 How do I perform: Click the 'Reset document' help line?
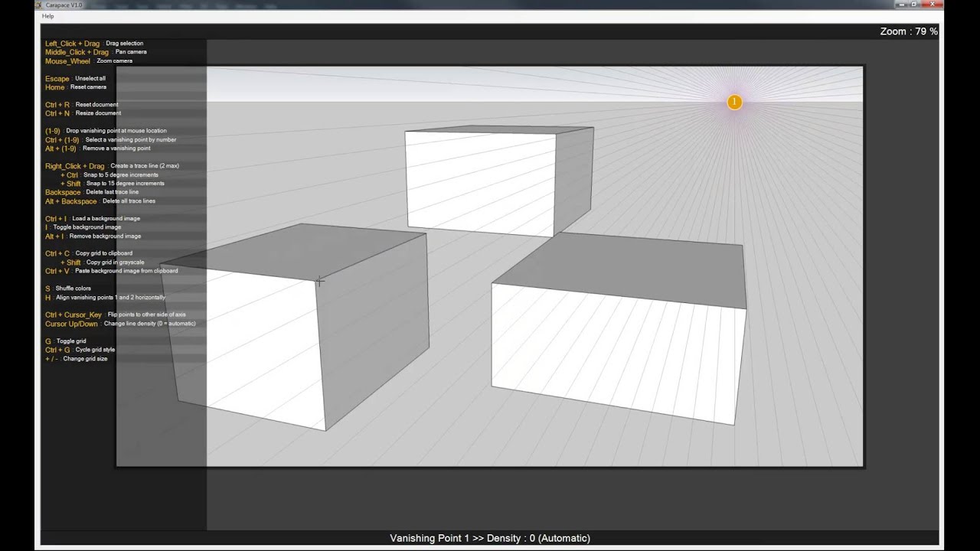tap(96, 105)
